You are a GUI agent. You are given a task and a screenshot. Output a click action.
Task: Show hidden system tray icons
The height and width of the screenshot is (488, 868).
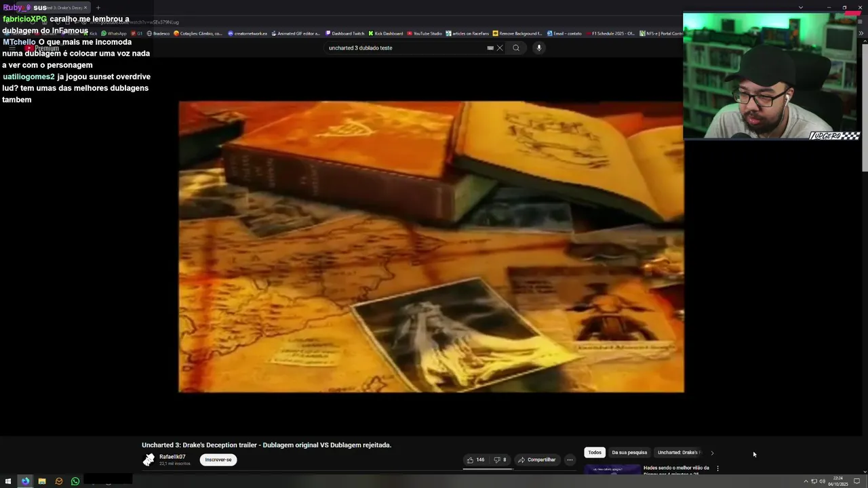coord(806,481)
